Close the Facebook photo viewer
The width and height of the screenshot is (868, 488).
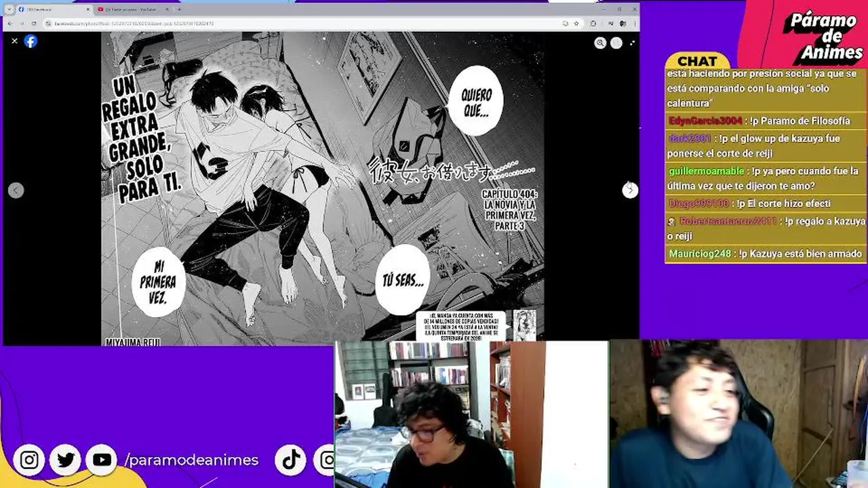point(14,41)
